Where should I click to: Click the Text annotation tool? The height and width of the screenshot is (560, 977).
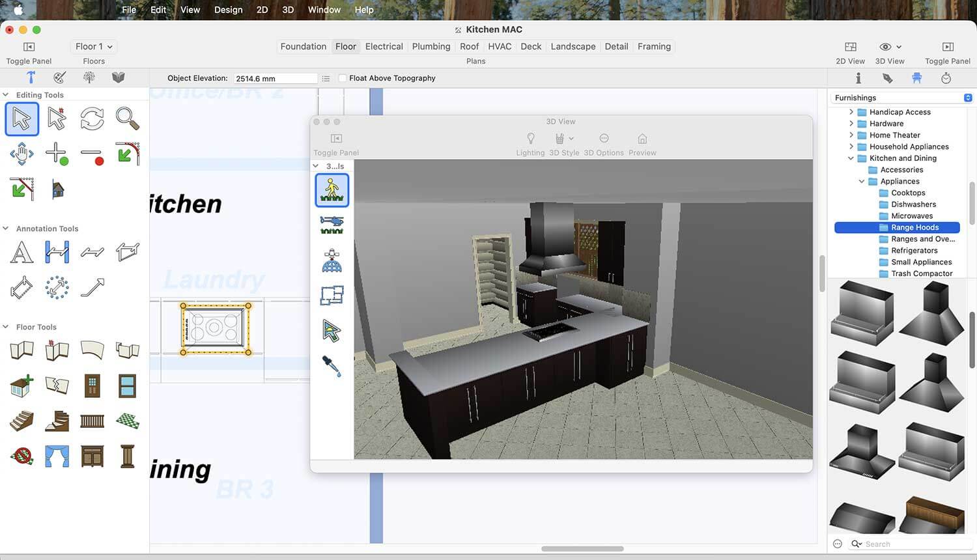(x=21, y=252)
